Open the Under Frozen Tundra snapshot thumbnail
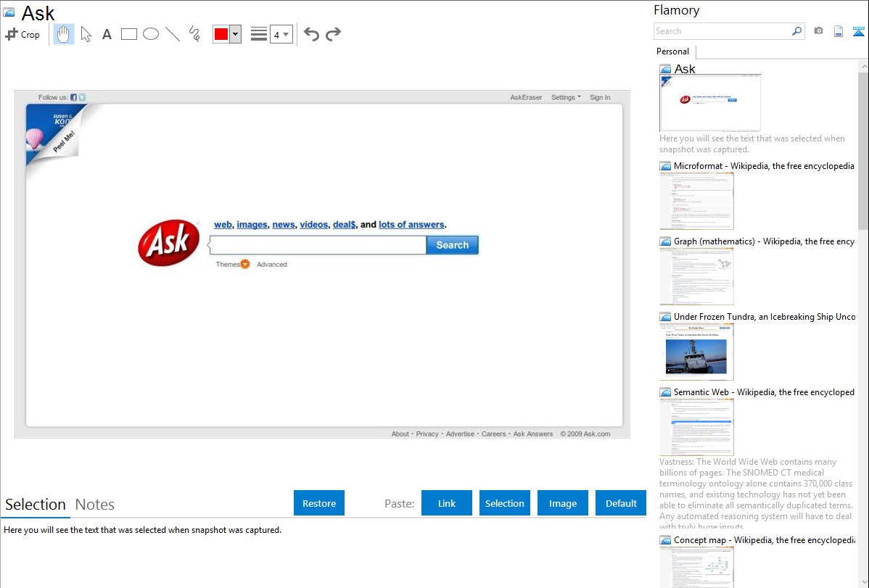Screen dimensions: 869x588 [x=696, y=352]
